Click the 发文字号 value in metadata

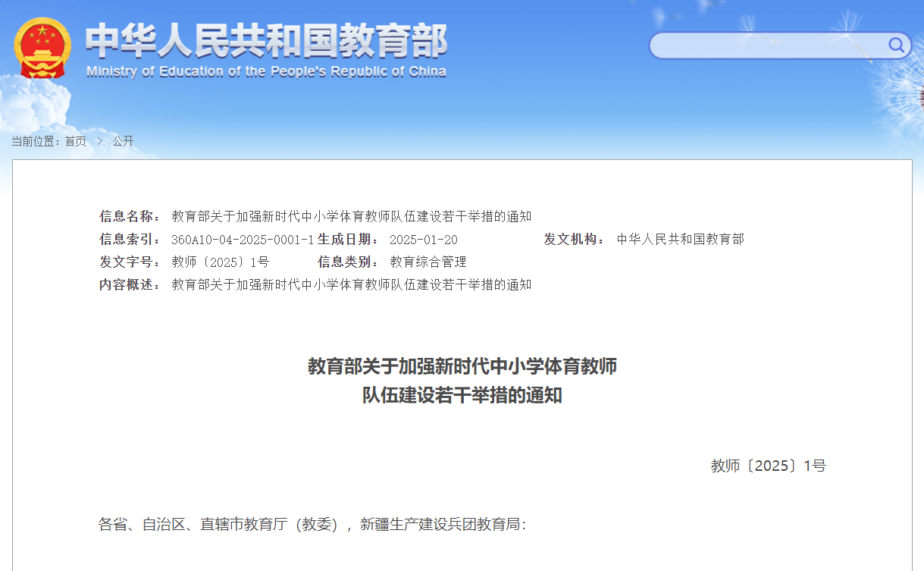coord(220,262)
